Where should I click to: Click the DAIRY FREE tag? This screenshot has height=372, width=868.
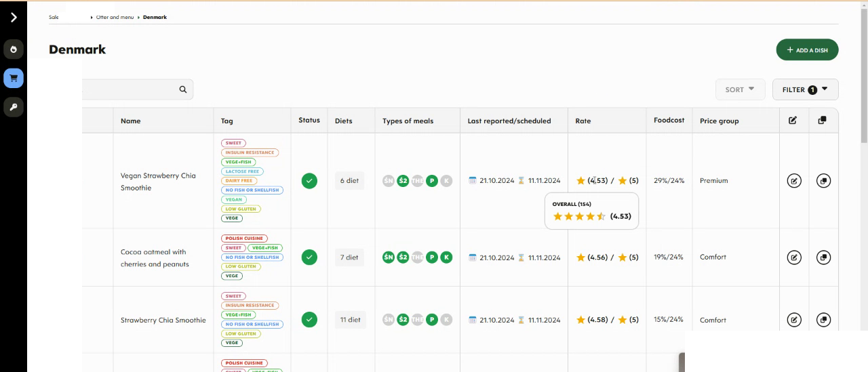click(239, 181)
